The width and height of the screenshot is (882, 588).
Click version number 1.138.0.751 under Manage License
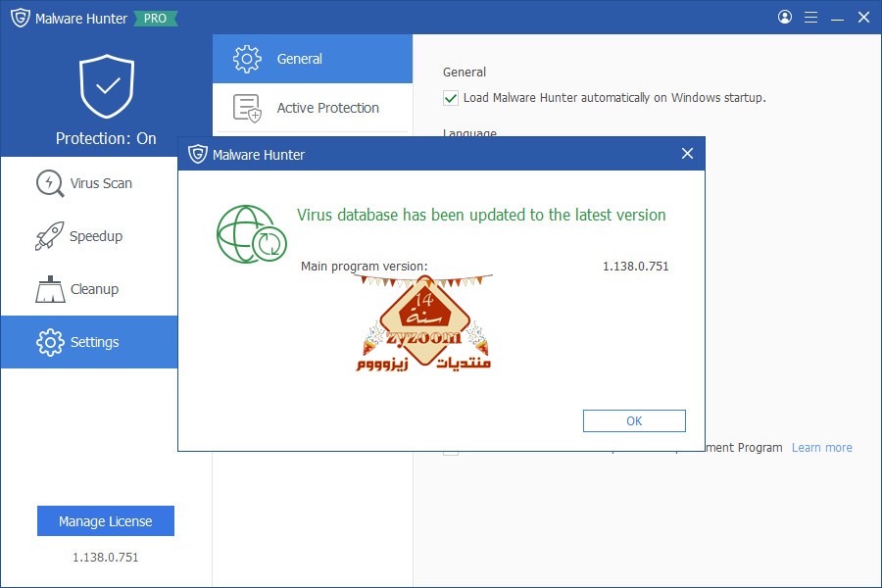(105, 557)
